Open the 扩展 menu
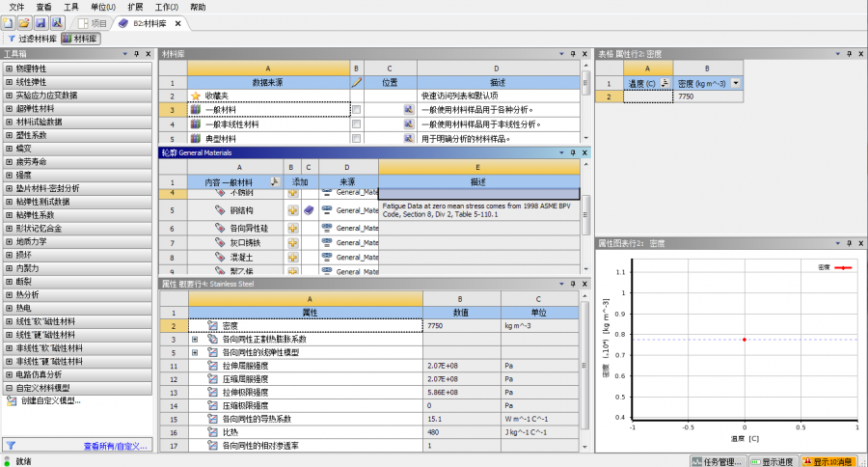868x467 pixels. click(x=135, y=7)
